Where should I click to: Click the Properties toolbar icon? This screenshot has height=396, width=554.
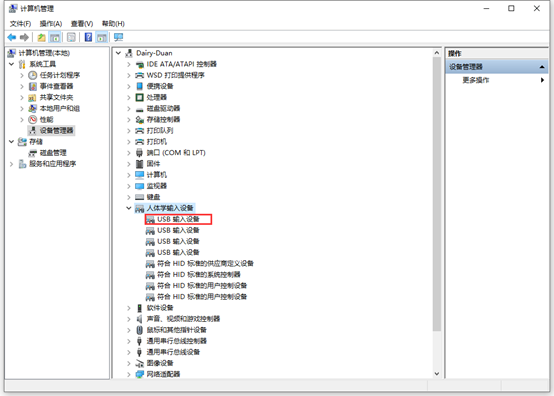tap(71, 37)
